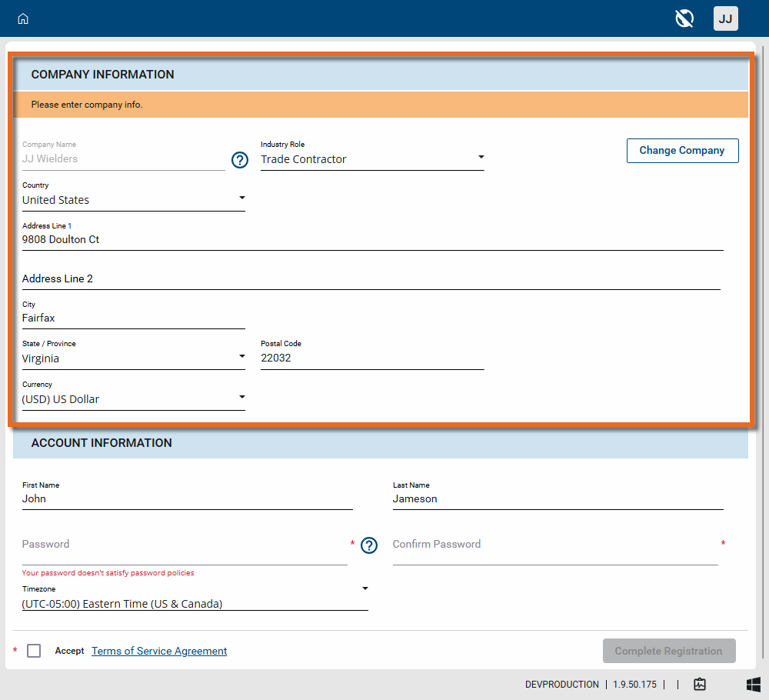
Task: Expand the Currency dropdown
Action: [133, 399]
